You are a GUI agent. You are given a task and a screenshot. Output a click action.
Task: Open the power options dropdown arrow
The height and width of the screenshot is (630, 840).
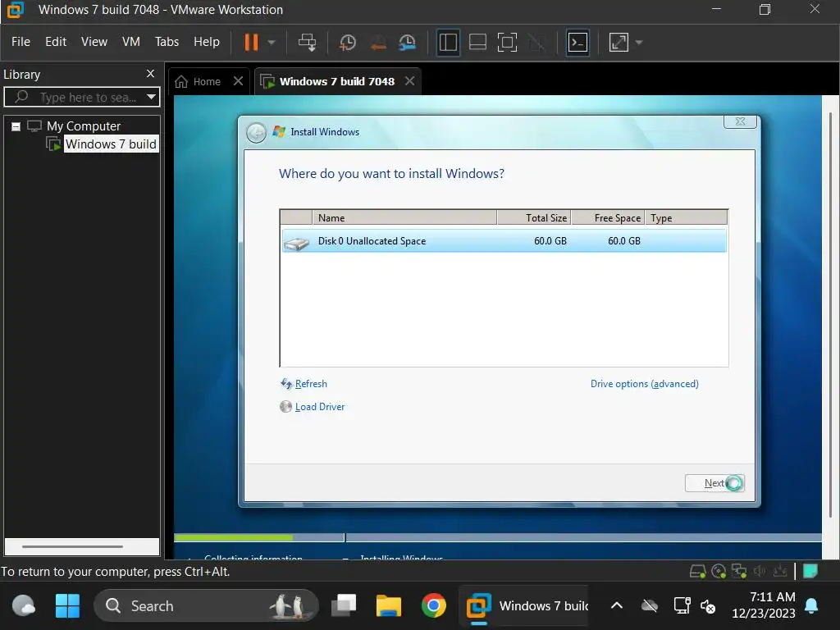(272, 43)
